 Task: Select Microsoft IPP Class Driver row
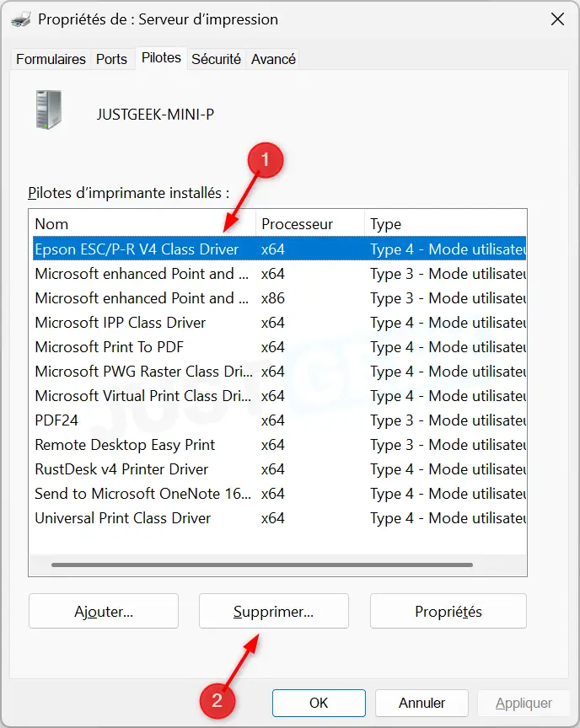tap(279, 322)
